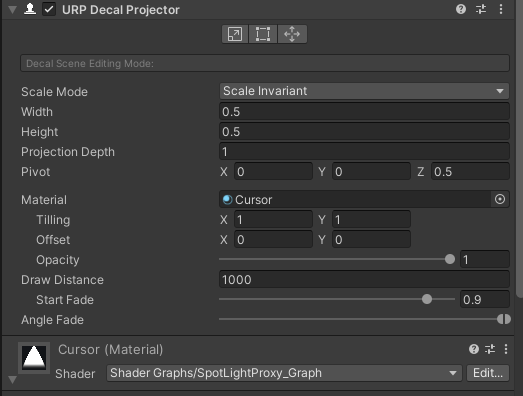The width and height of the screenshot is (523, 396).
Task: Select the decal pivot/UV move tool
Action: tap(292, 34)
